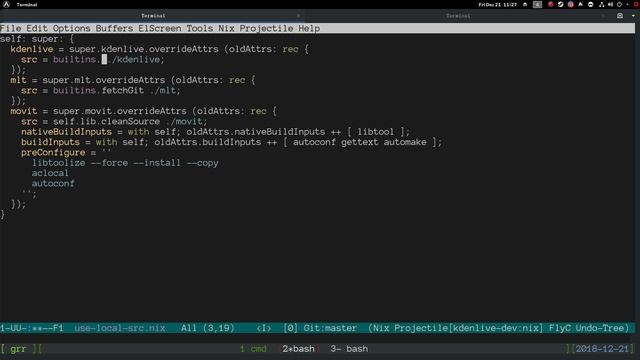Open the File menu in Emacs
The width and height of the screenshot is (640, 360).
(x=11, y=28)
